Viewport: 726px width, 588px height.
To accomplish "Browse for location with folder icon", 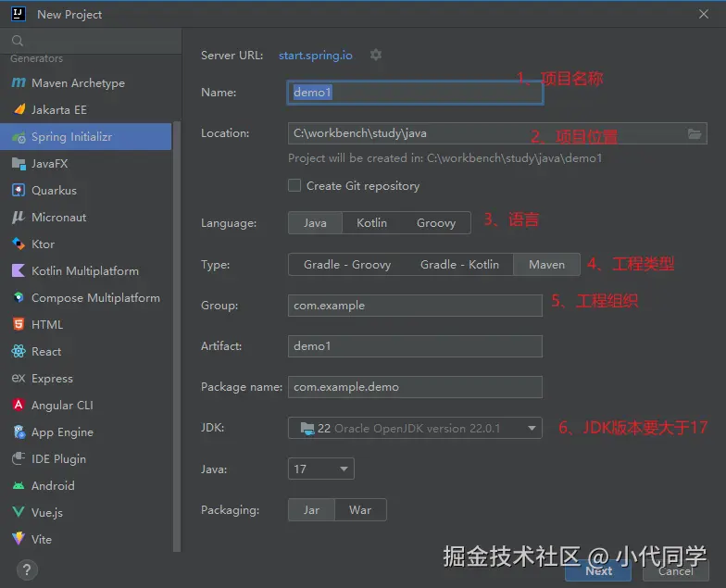I will (695, 133).
